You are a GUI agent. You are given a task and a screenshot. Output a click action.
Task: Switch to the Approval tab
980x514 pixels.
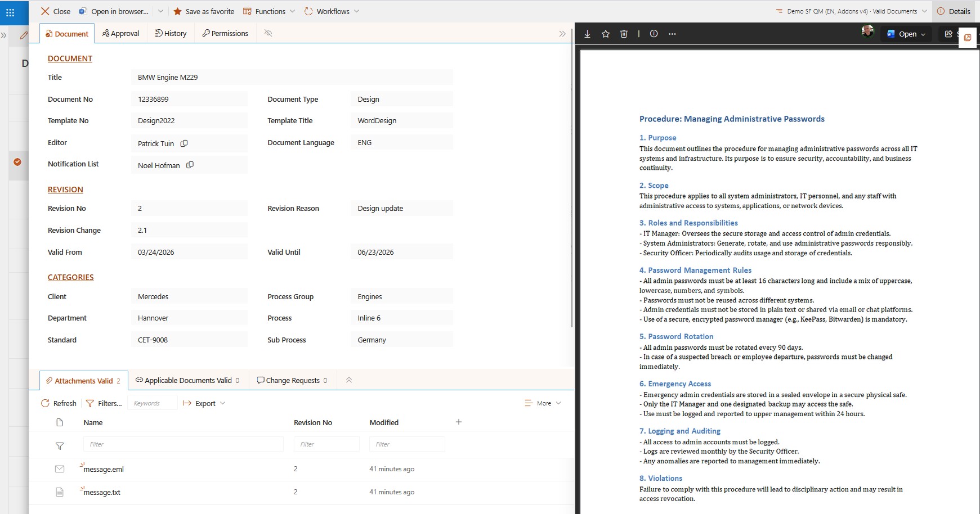tap(120, 33)
